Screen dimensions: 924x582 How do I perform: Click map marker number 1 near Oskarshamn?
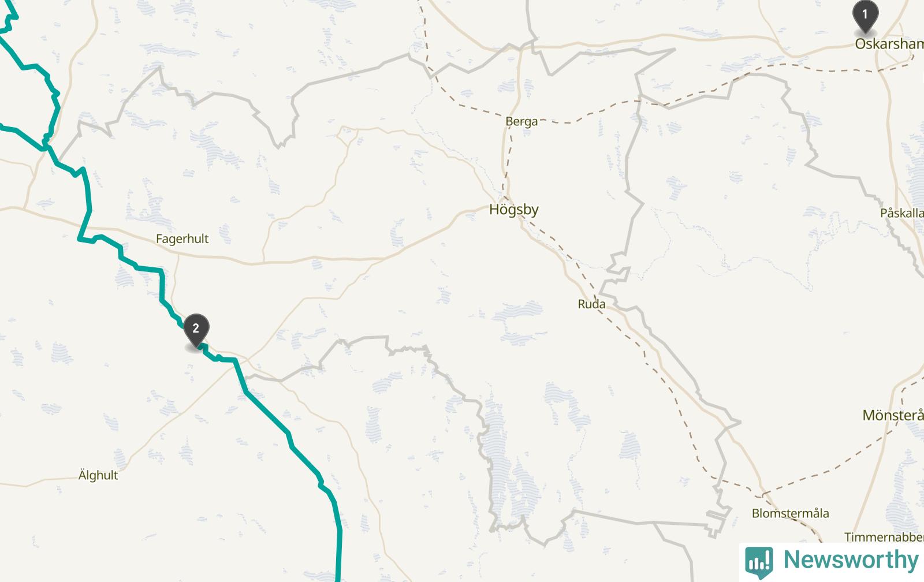click(x=865, y=16)
